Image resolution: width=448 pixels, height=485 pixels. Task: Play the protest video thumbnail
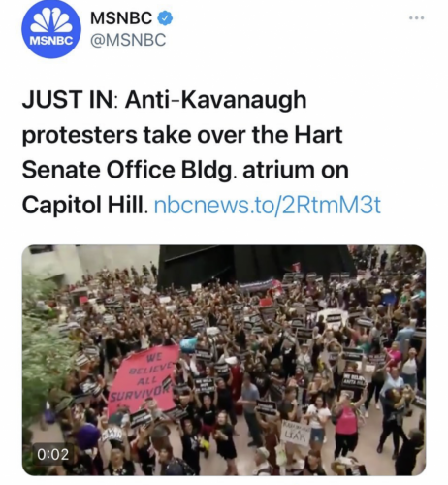pyautogui.click(x=224, y=360)
